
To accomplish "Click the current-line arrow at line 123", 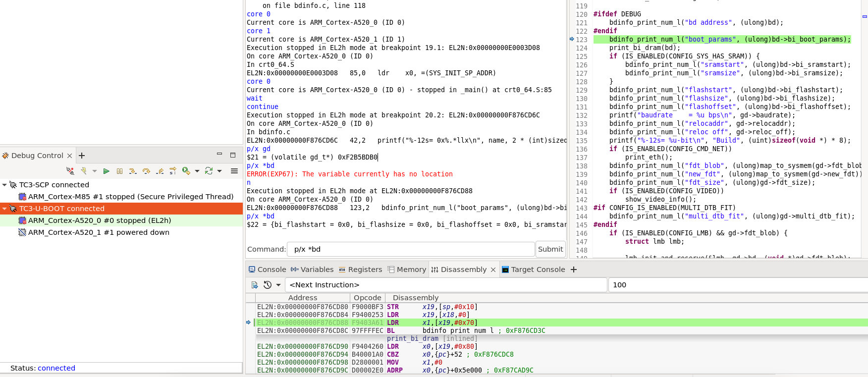I will tap(572, 39).
